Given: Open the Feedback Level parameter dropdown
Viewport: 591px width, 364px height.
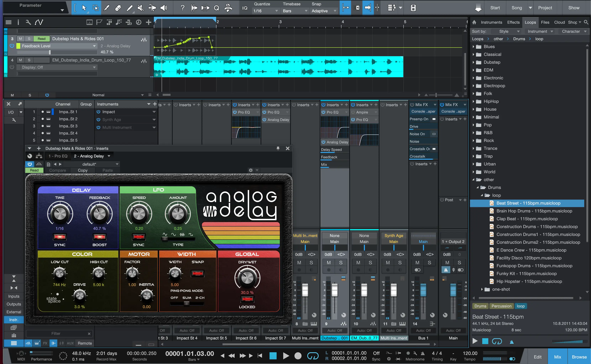Looking at the screenshot, I should pos(94,46).
